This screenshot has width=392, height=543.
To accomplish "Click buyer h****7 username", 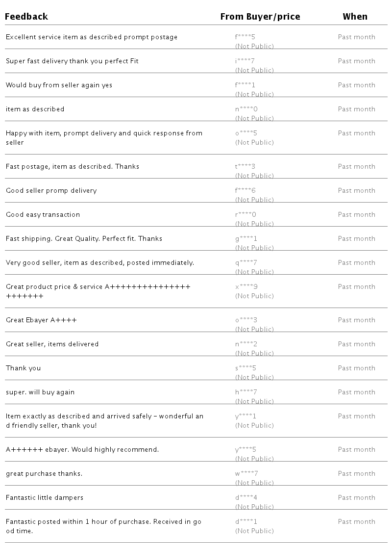I will (x=246, y=392).
